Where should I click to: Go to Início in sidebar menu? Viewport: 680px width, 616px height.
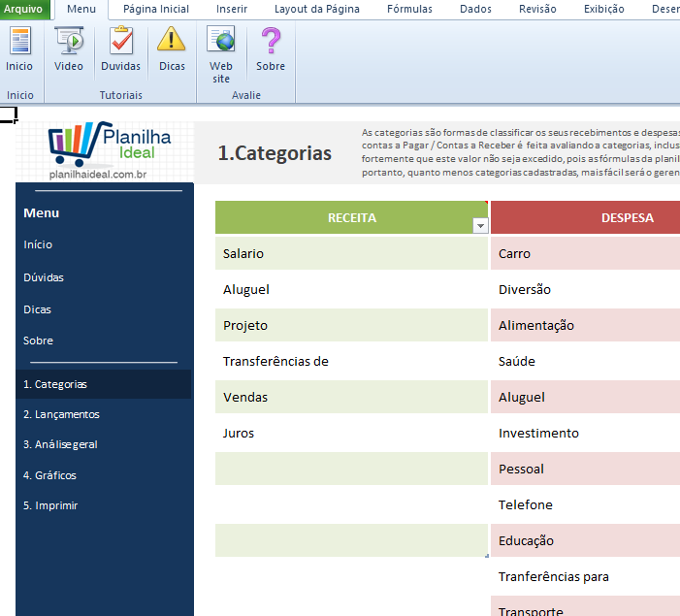[x=38, y=244]
